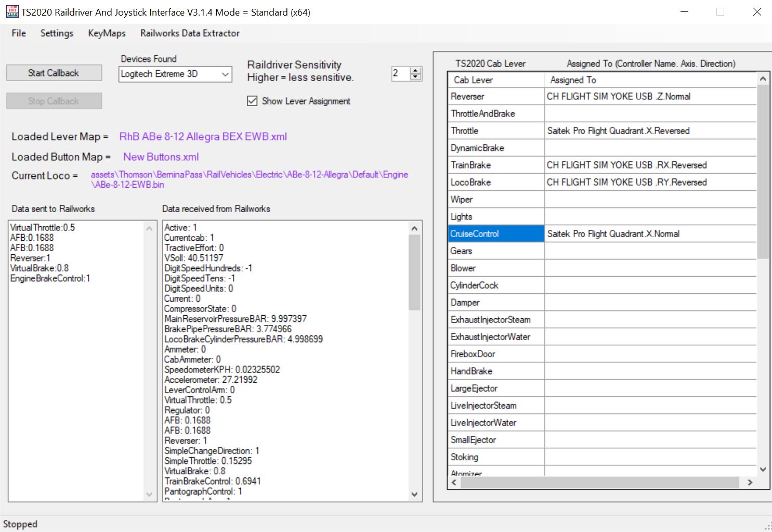The width and height of the screenshot is (772, 532).
Task: Open the Railworks Data Extractor menu
Action: coord(190,33)
